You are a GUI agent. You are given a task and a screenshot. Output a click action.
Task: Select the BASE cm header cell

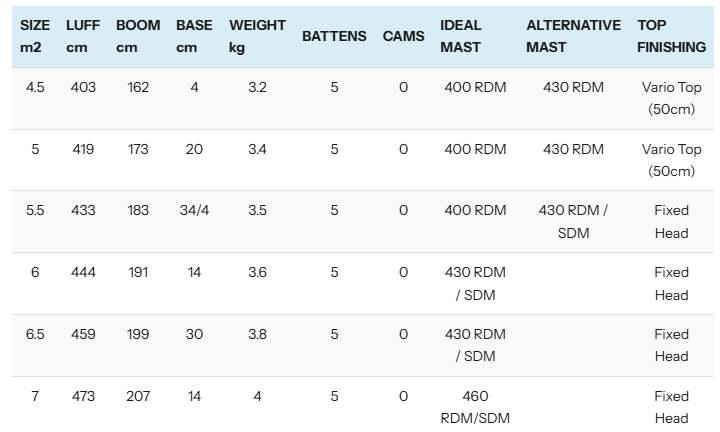(x=194, y=36)
